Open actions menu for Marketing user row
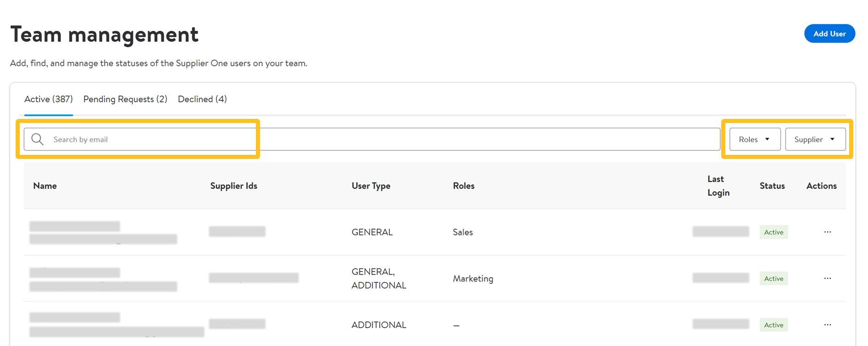 click(827, 278)
